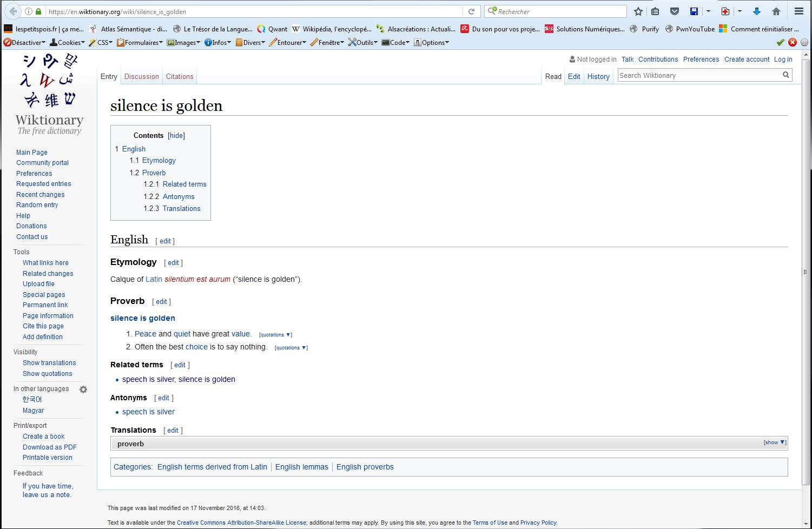812x529 pixels.
Task: Open the Pocket icon in the toolbar
Action: click(674, 11)
